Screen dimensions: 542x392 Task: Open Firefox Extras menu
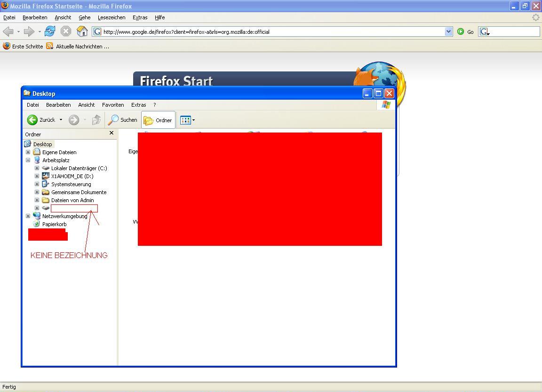coord(140,17)
